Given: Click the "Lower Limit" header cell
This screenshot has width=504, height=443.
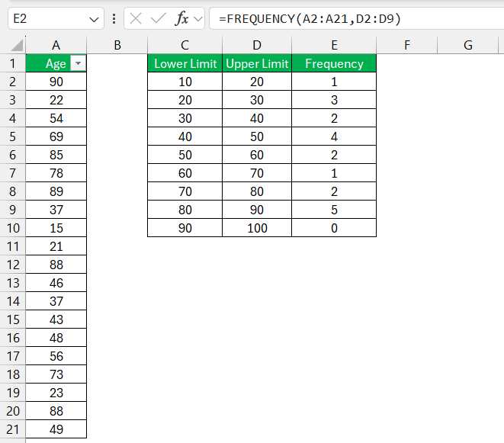Looking at the screenshot, I should click(185, 63).
